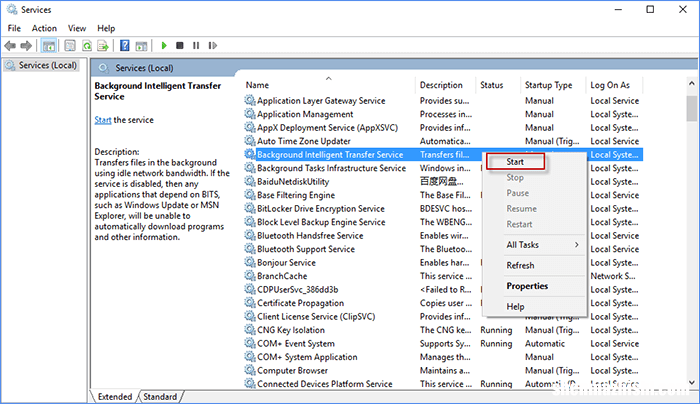700x404 pixels.
Task: Click the gear icon beside Computer Browser
Action: coord(250,370)
